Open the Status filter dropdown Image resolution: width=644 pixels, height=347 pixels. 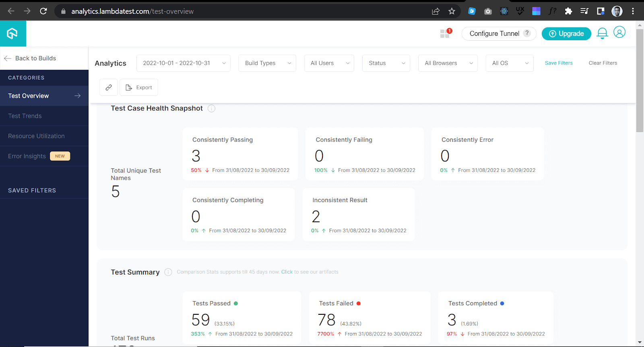point(386,63)
